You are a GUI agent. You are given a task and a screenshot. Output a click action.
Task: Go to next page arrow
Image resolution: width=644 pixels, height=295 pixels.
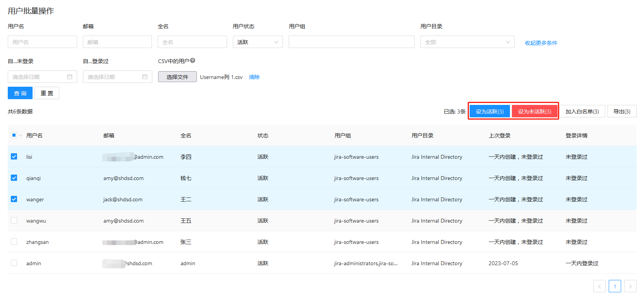point(630,286)
